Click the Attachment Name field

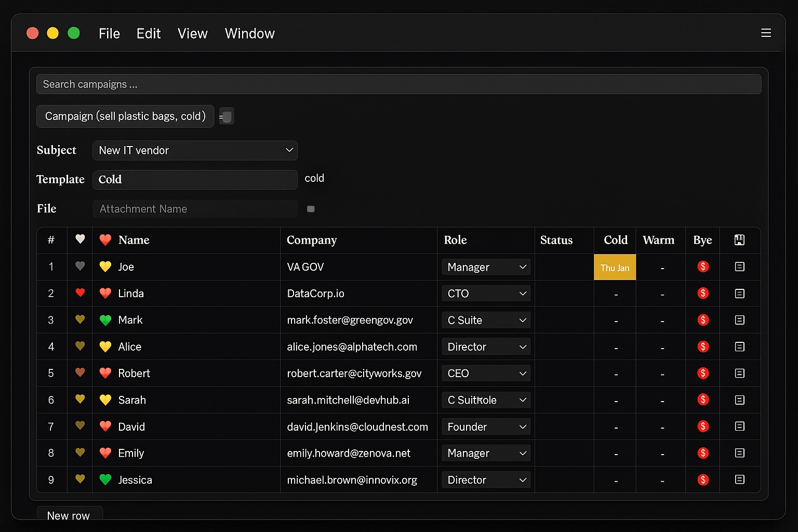click(x=195, y=209)
